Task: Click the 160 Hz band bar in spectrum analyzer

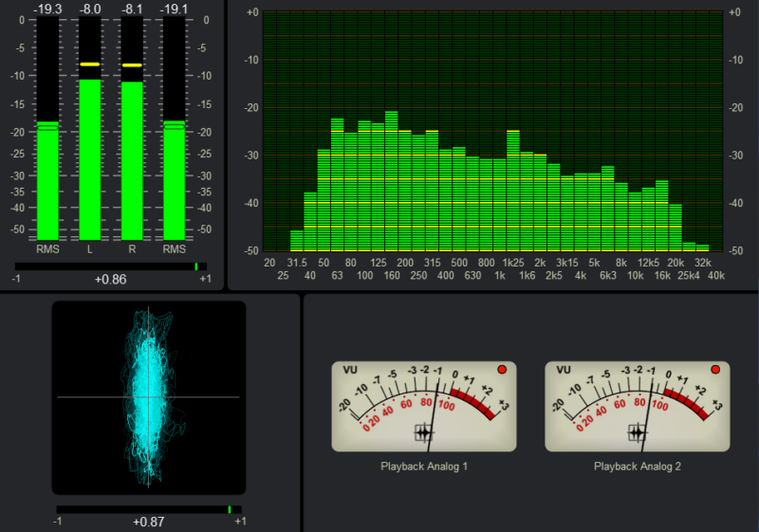Action: coord(391,180)
